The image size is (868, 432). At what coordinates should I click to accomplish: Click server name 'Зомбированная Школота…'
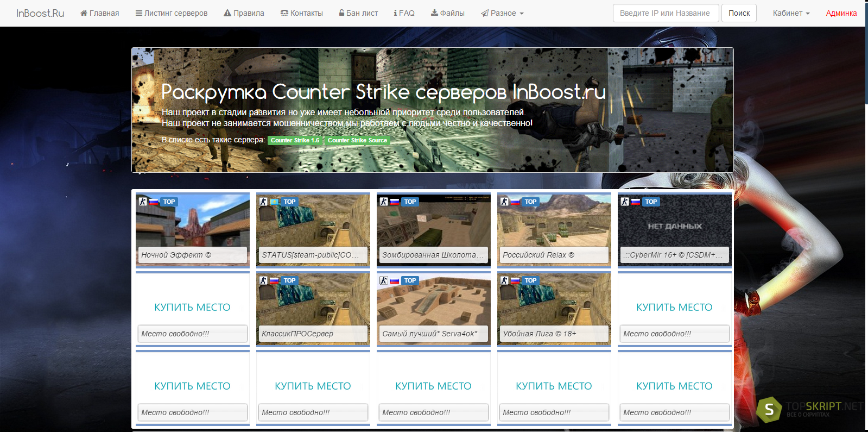pos(433,255)
